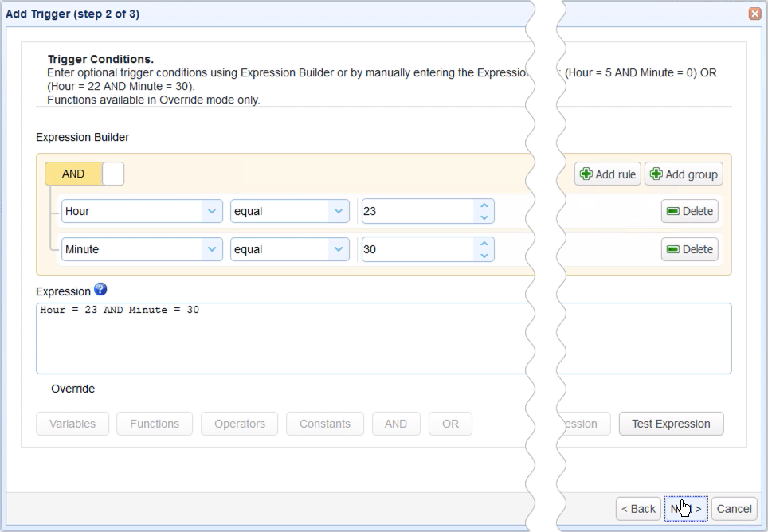
Task: Open the Hour field dropdown
Action: click(x=210, y=211)
